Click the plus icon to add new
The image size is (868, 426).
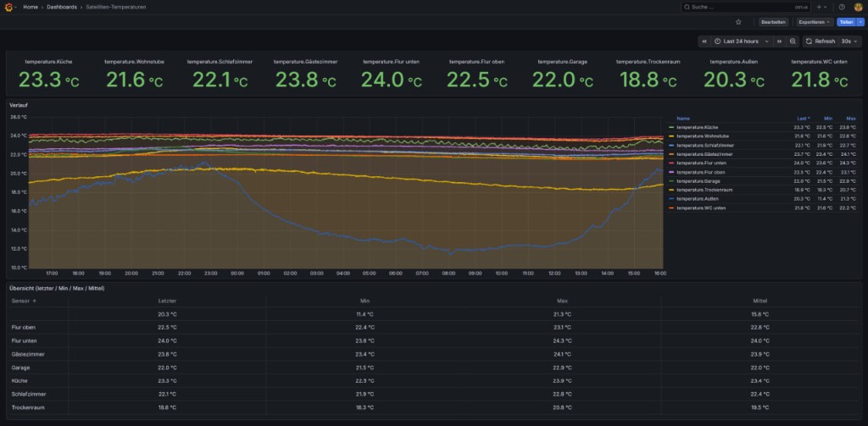820,7
